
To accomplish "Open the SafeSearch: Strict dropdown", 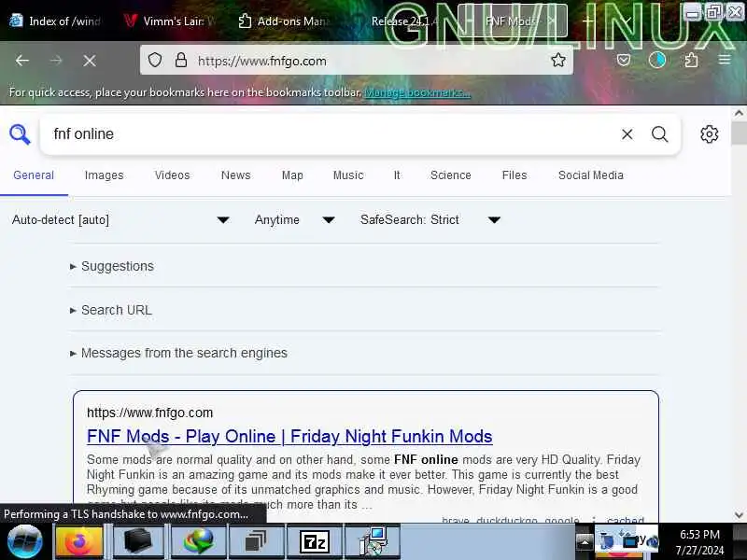I will click(430, 220).
